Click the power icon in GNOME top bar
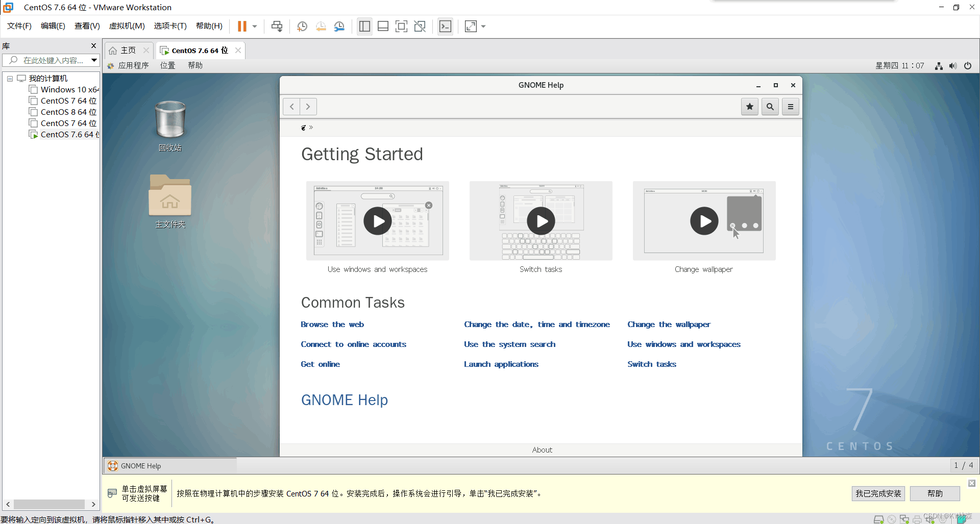The width and height of the screenshot is (980, 524). pos(968,66)
